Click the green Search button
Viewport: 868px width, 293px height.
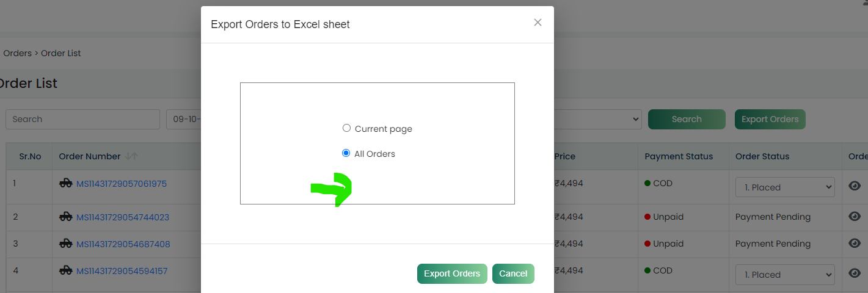[x=687, y=119]
